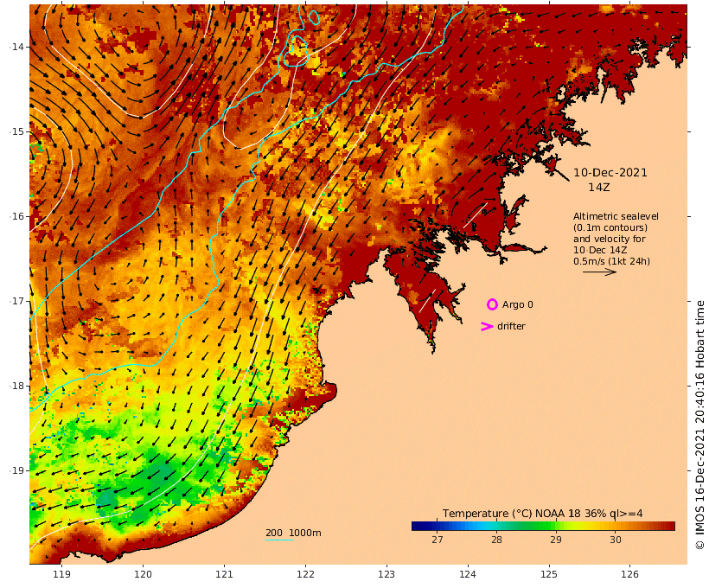709x588 pixels.
Task: Select the date label 10-Dec-2021
Action: (610, 173)
